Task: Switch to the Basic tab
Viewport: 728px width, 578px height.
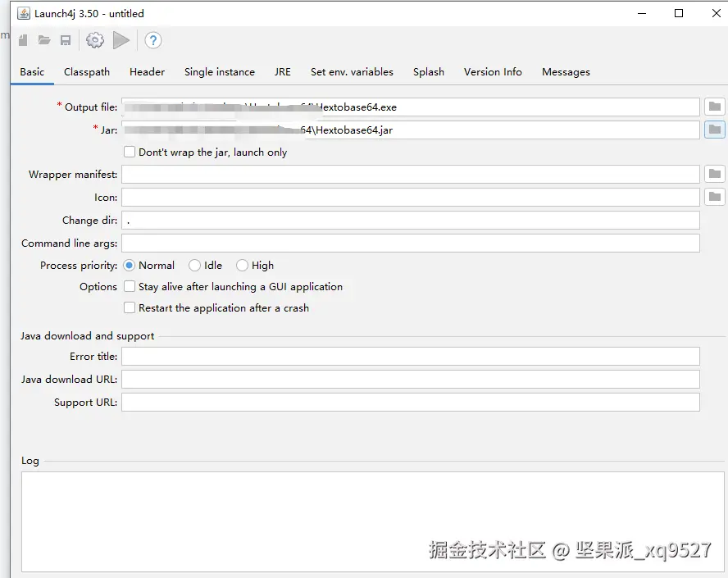Action: pos(32,72)
